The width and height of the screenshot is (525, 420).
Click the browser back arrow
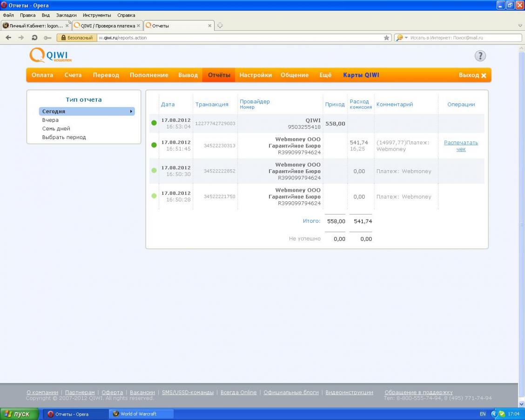point(9,38)
